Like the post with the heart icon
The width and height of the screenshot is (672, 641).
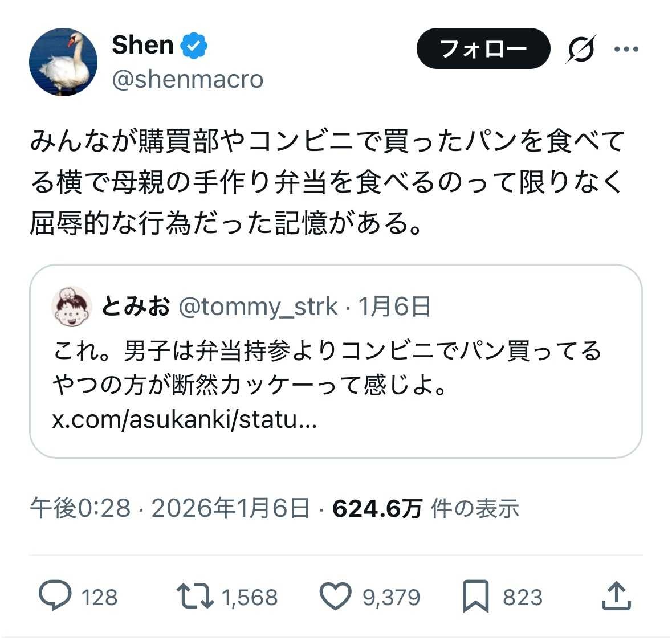pyautogui.click(x=335, y=596)
